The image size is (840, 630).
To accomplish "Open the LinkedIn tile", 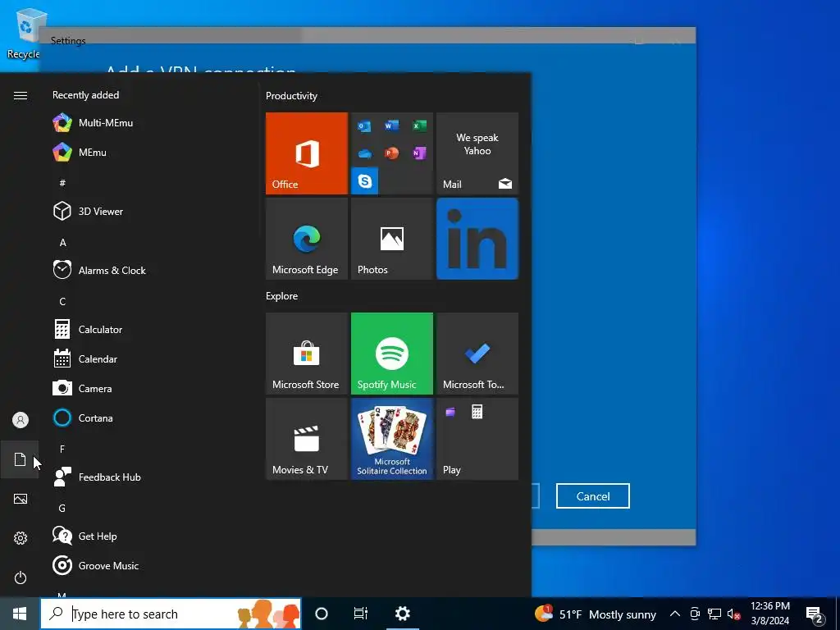I will (x=477, y=239).
